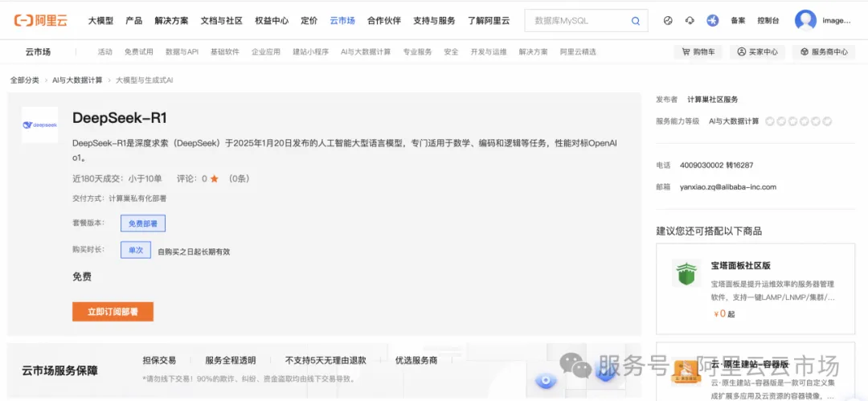Click the 宝塔面板 green logo
The height and width of the screenshot is (401, 868).
click(x=686, y=272)
